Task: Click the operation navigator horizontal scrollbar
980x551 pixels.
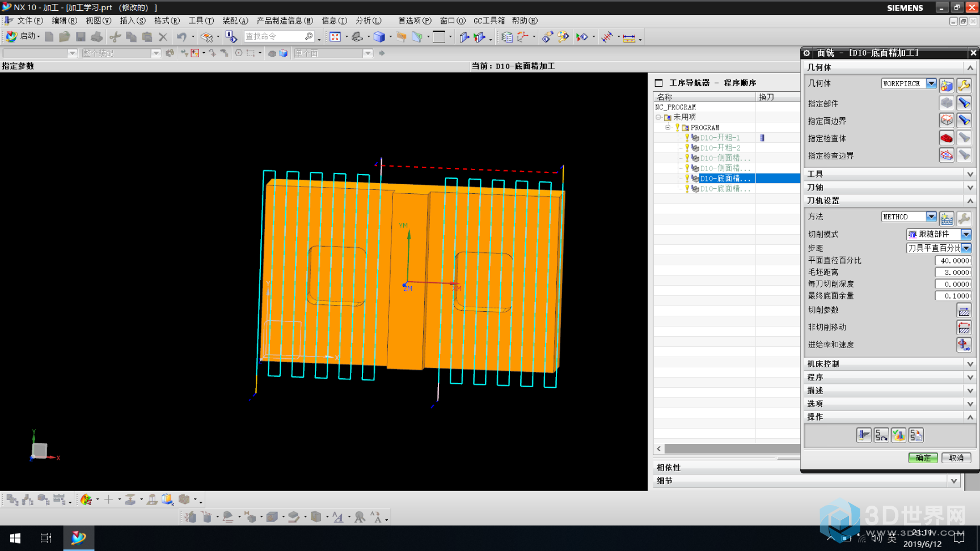Action: [x=732, y=448]
